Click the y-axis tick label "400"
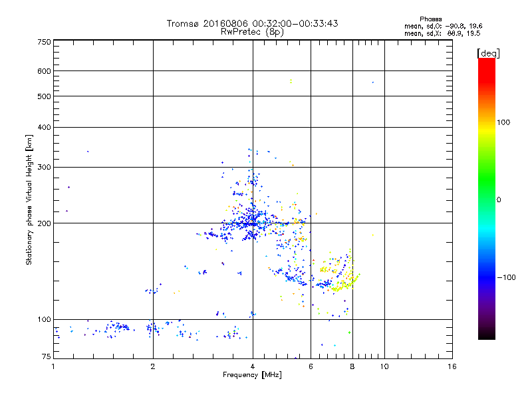 44,127
